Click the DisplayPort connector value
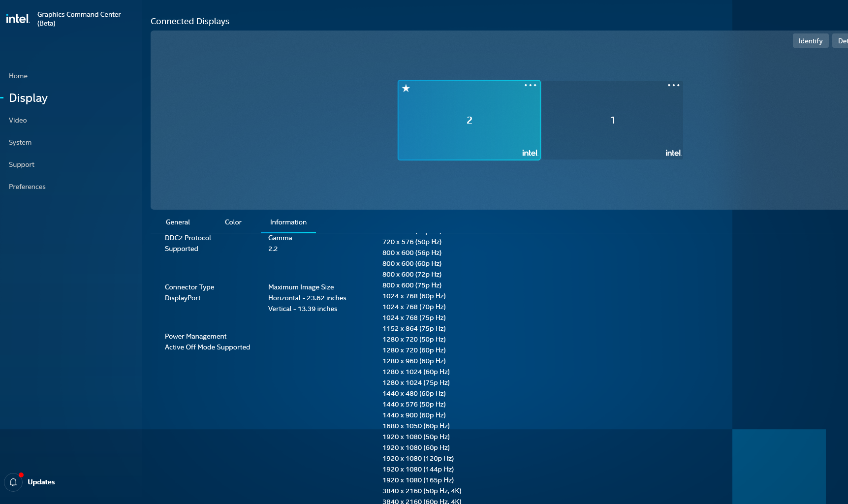 [183, 298]
